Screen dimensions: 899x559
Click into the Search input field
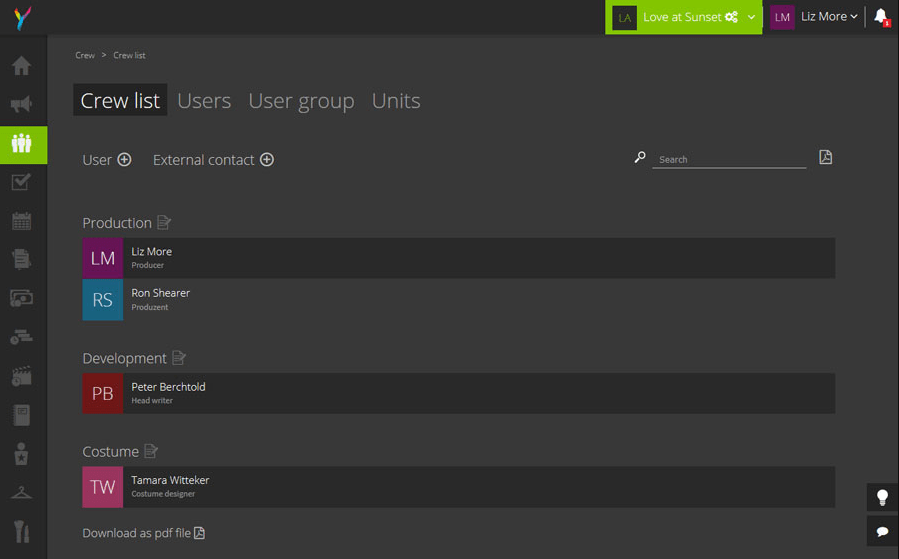[x=728, y=159]
